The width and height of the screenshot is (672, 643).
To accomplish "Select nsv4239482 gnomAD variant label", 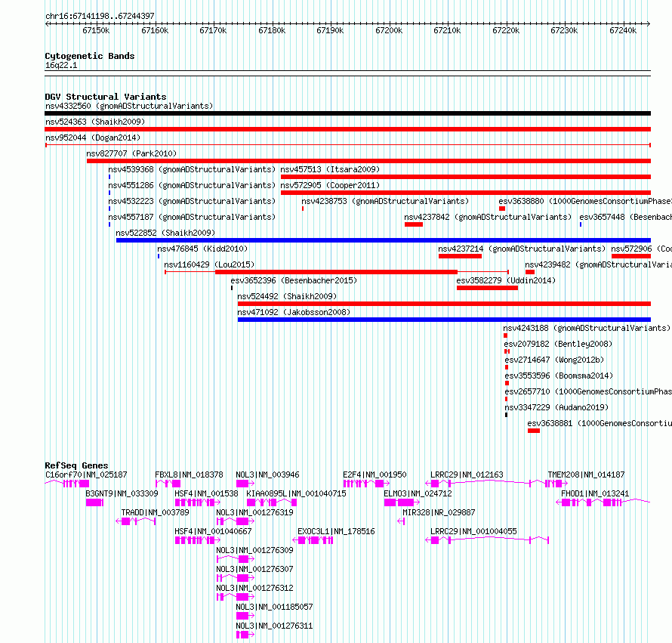I will tap(598, 264).
